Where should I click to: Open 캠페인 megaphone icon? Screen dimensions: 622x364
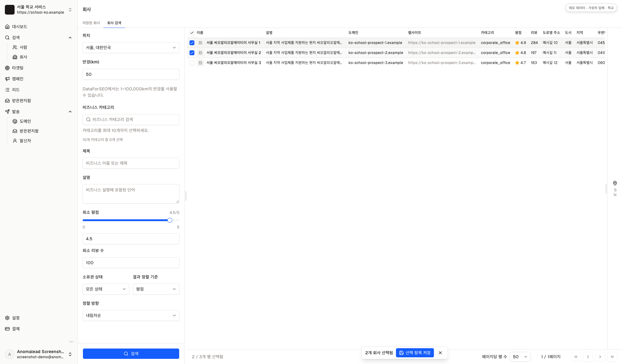coord(7,79)
